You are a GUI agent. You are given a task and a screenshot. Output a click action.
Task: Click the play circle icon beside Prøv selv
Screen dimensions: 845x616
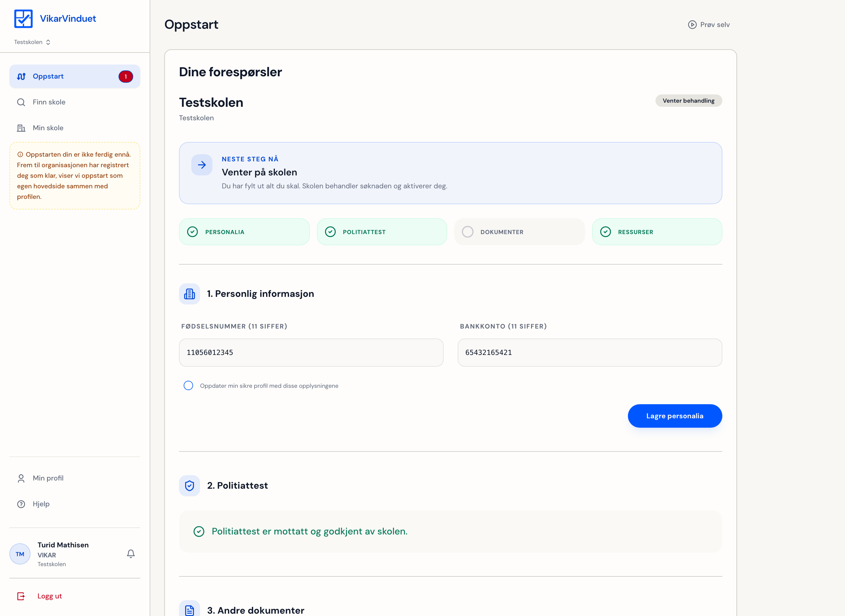tap(692, 25)
